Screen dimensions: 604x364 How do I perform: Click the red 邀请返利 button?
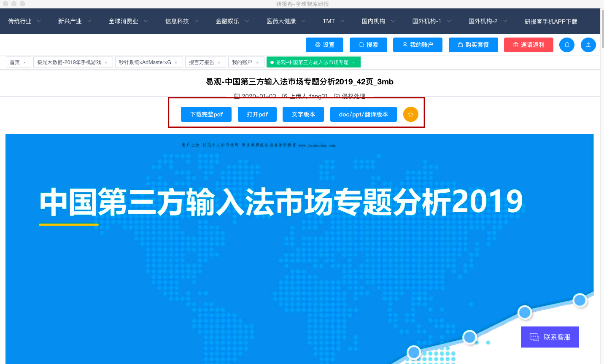[528, 45]
